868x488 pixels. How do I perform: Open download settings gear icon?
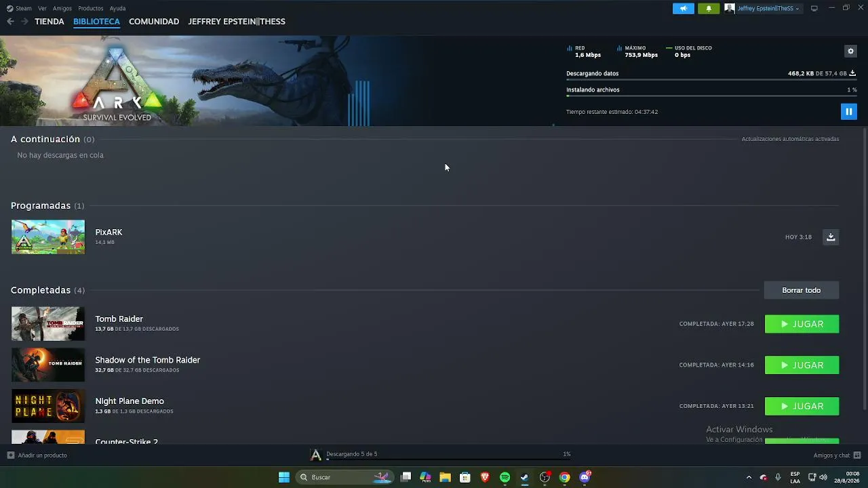pyautogui.click(x=850, y=51)
